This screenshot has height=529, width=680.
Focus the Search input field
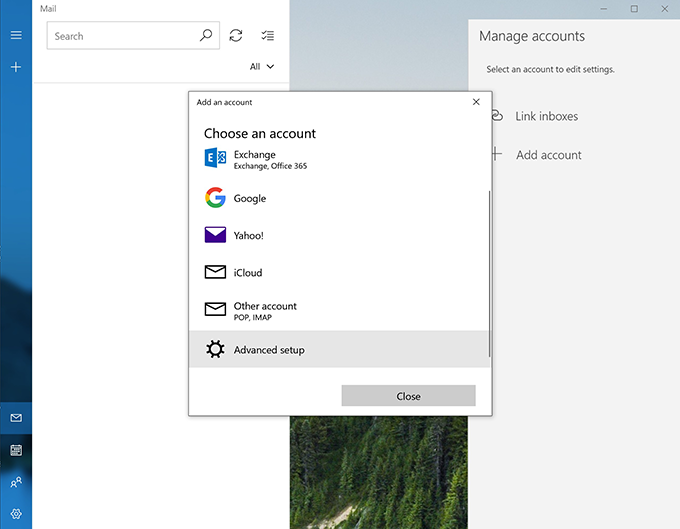point(133,36)
